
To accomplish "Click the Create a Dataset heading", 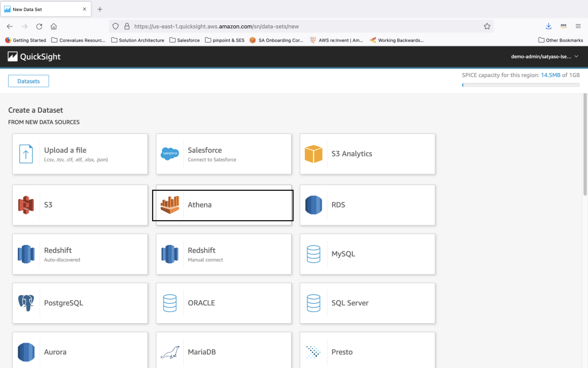I will (36, 110).
